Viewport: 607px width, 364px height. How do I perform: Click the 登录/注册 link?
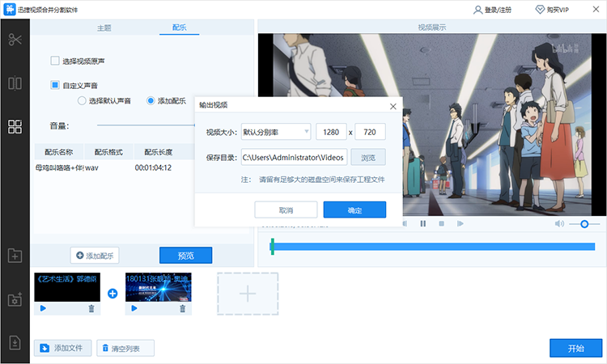pos(498,10)
